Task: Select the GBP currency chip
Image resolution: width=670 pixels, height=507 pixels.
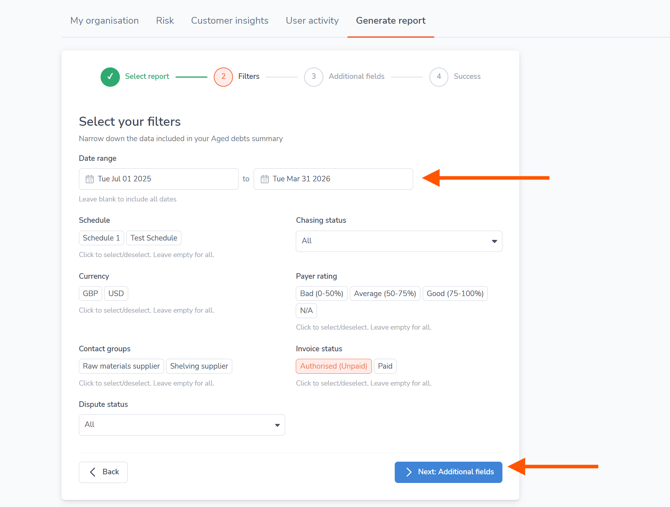Action: (x=90, y=294)
